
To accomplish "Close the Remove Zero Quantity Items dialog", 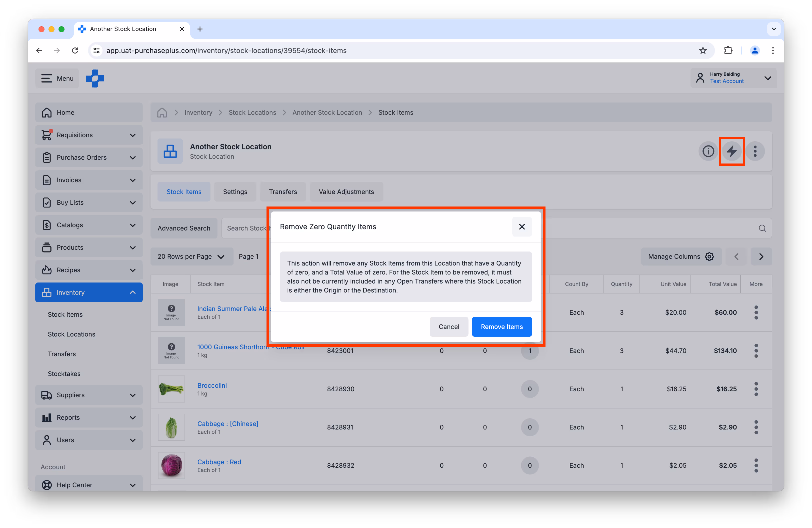I will (x=522, y=227).
